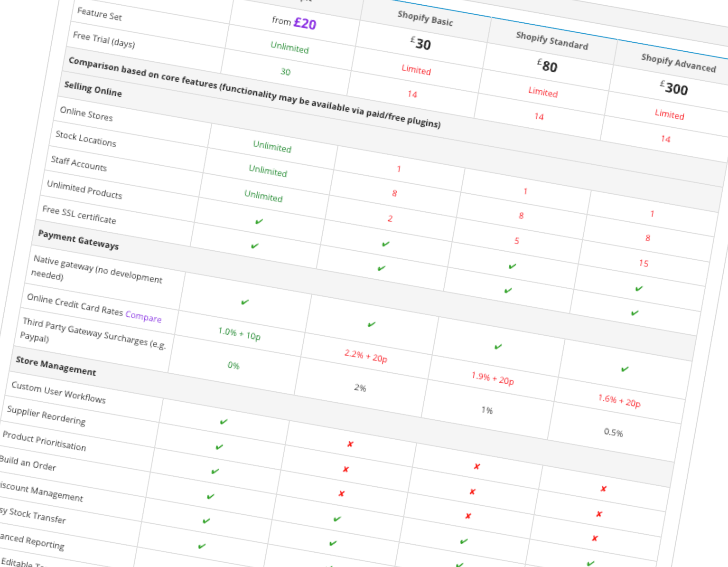Click the Free SSL certificate checkmark under Shopify Advanced
This screenshot has height=567, width=728.
tap(635, 313)
